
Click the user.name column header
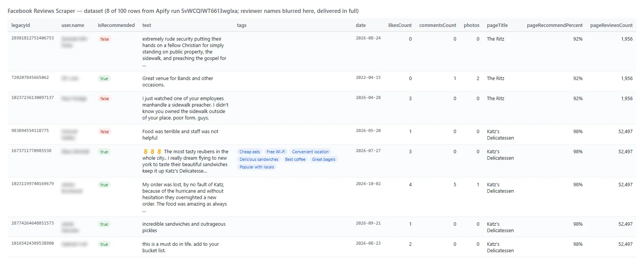click(73, 25)
